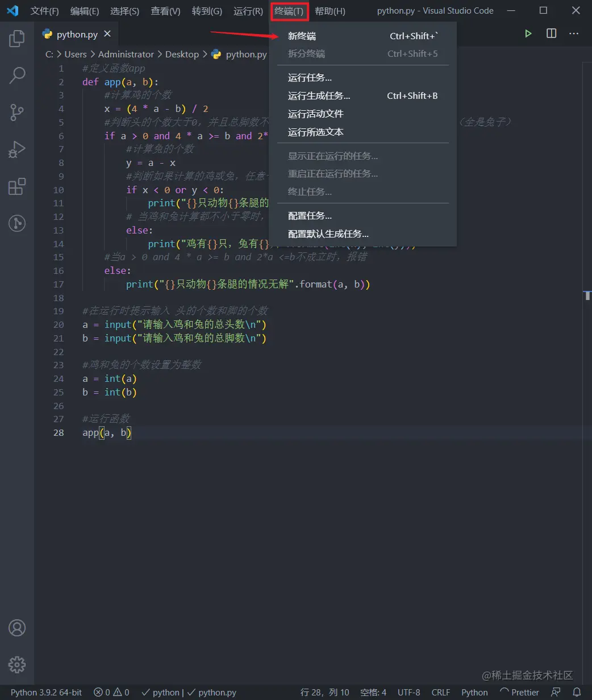Open the 帮助(H) menu
Screen dimensions: 592x700
330,11
